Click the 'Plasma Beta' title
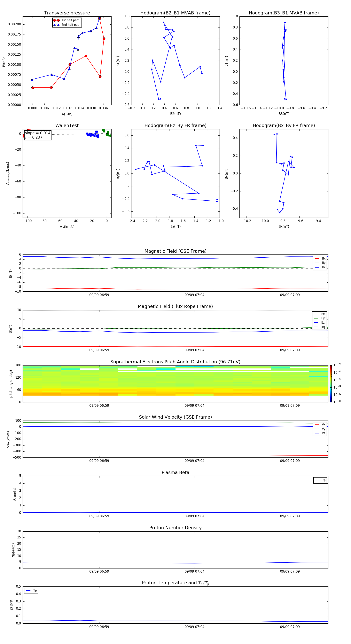 pos(175,472)
